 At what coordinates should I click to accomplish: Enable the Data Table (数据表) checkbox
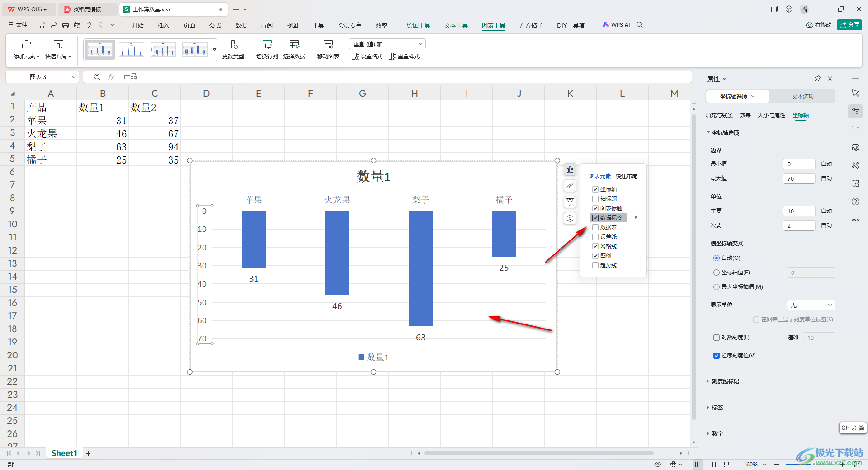595,227
